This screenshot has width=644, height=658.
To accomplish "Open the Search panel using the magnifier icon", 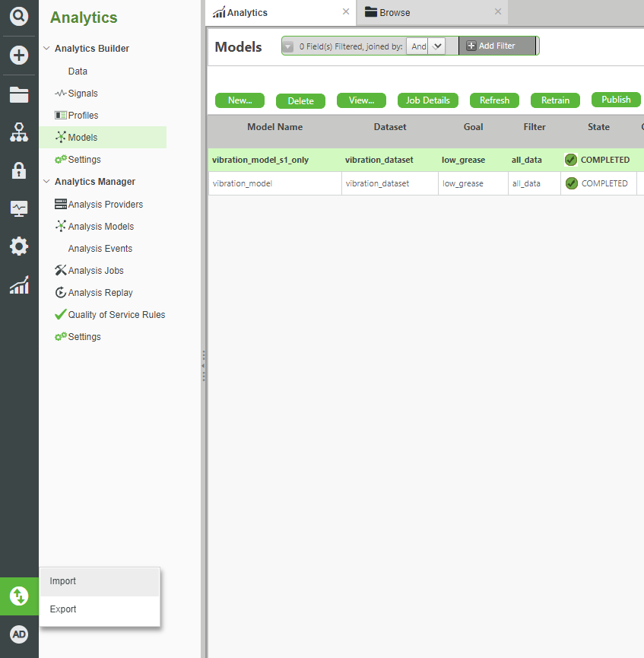I will click(x=19, y=18).
